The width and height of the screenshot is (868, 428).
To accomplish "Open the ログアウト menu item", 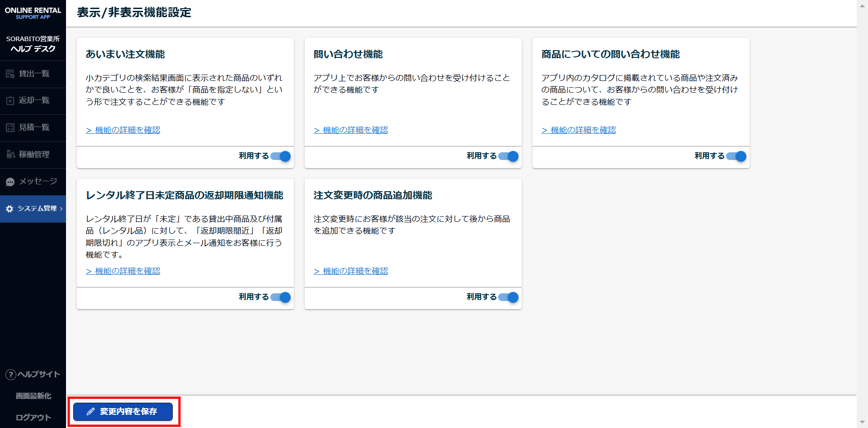I will click(33, 418).
